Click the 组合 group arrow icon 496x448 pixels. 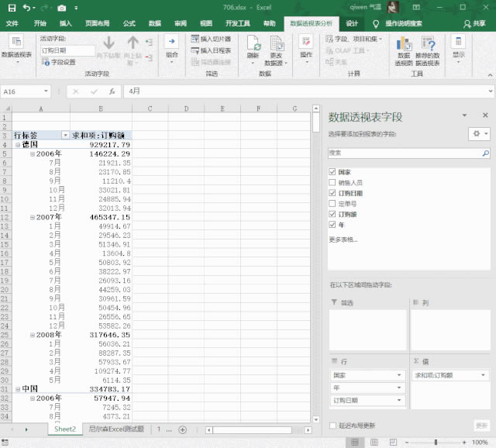click(x=172, y=41)
